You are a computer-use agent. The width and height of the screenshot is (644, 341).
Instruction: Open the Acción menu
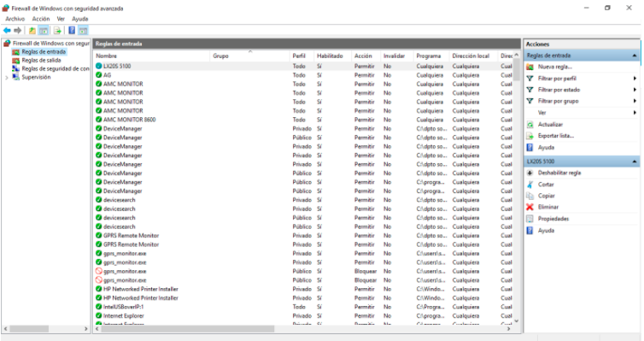coord(41,19)
